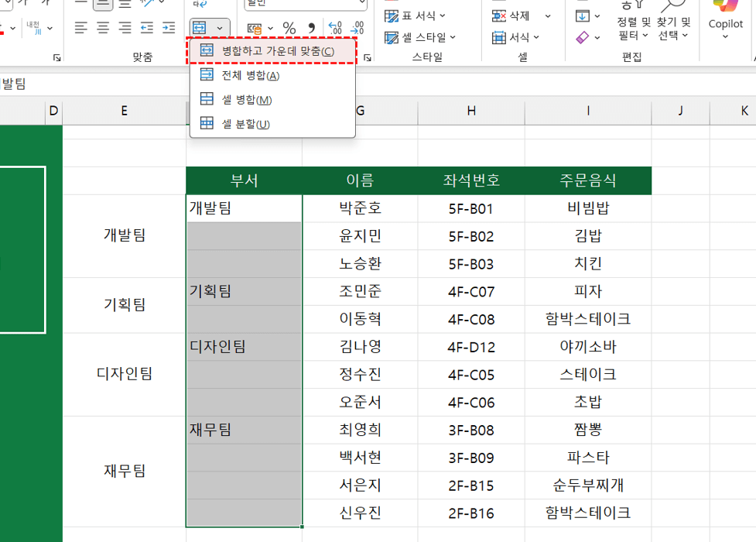Open the 'Cell Styles' (셀 스타일) dropdown
The image size is (756, 542).
420,37
